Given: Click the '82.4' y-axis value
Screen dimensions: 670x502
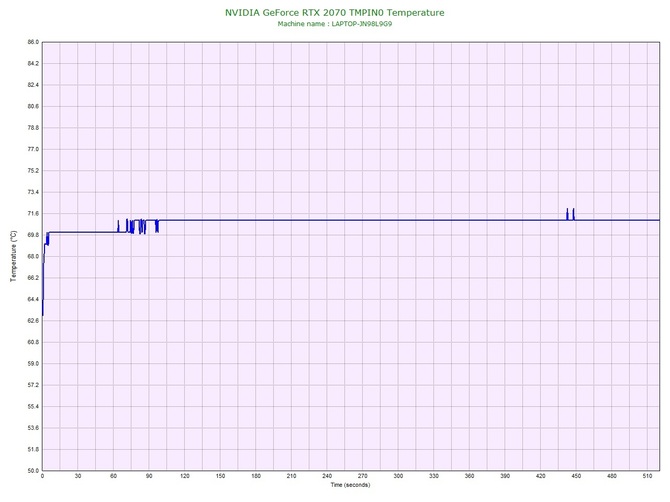Looking at the screenshot, I should [33, 85].
